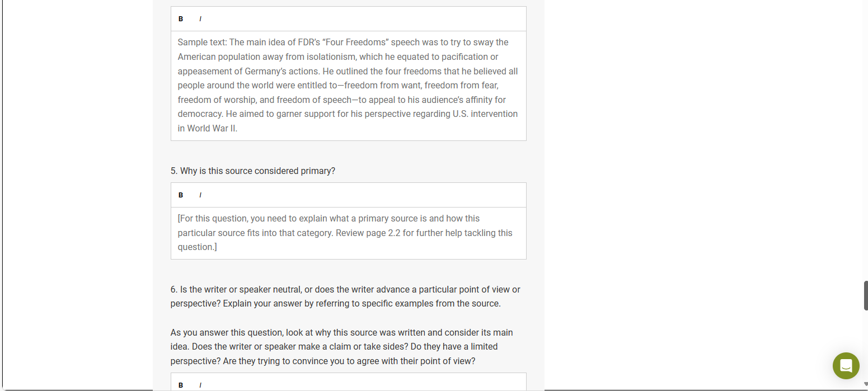Click the "As you answer this question" guidance paragraph

(342, 347)
